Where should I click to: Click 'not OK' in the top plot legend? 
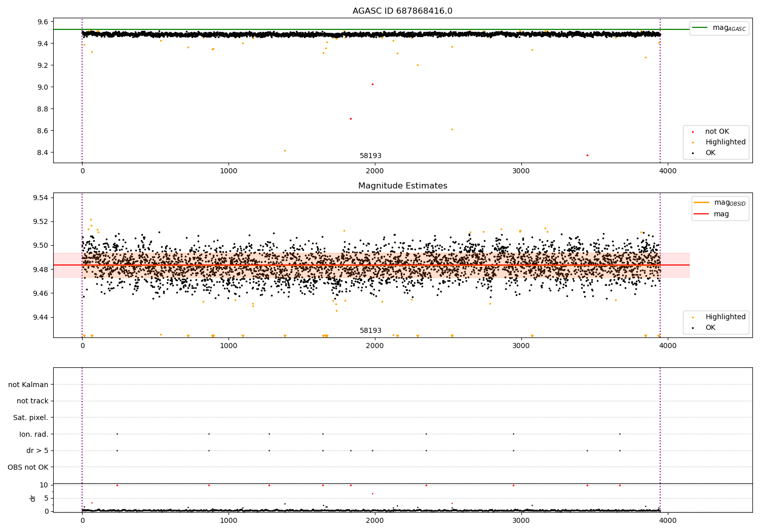(717, 132)
